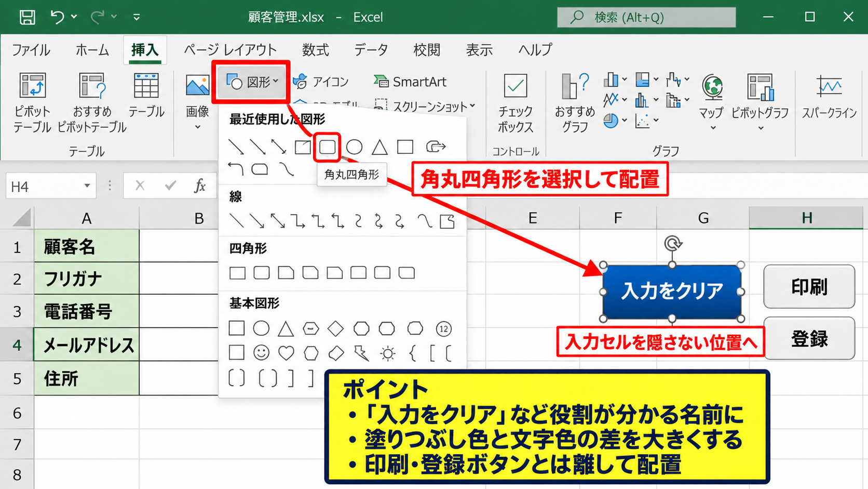Screen dimensions: 868x489
Task: Switch to the ホーム tab
Action: pos(92,50)
